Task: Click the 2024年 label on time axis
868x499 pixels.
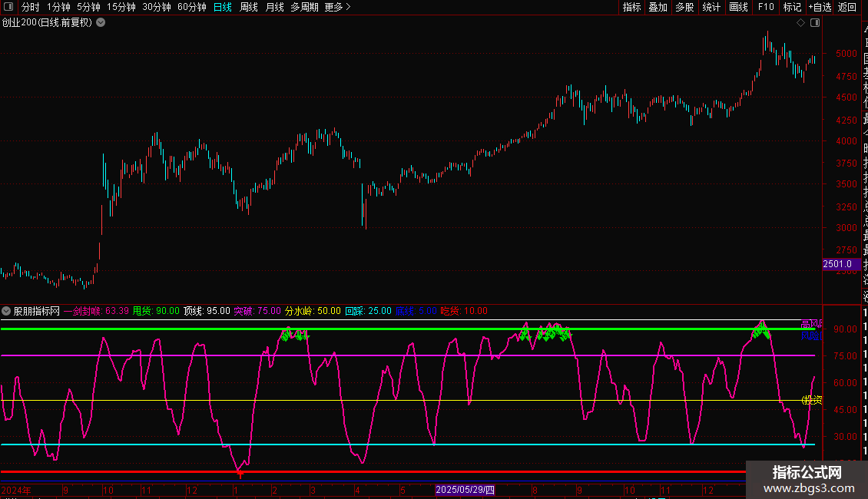Action: 16,490
